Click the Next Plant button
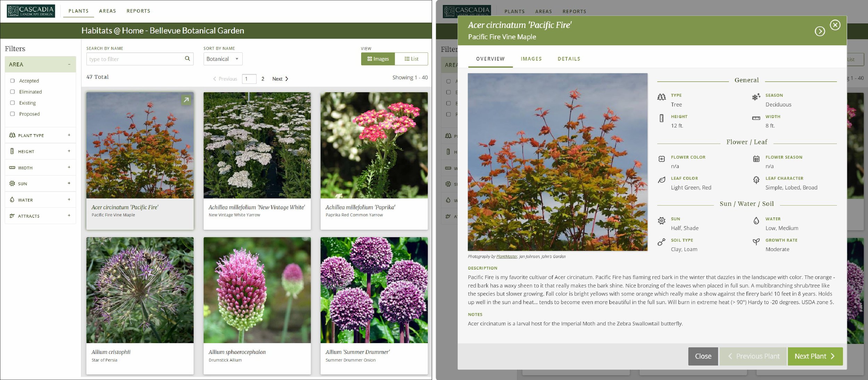 [x=815, y=356]
